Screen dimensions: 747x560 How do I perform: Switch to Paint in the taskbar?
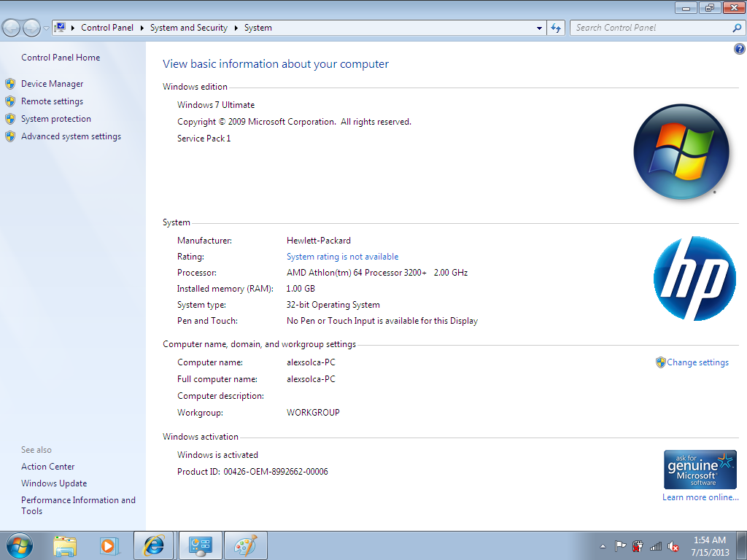coord(245,545)
